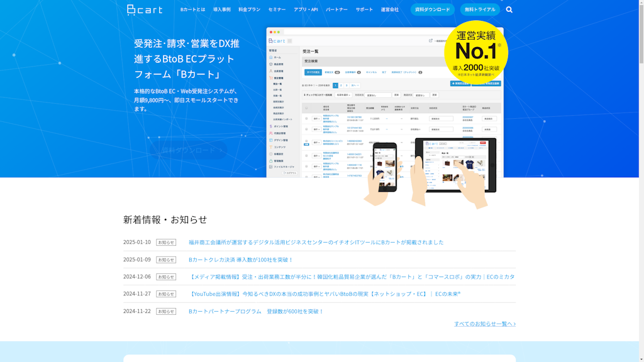This screenshot has height=362, width=644.
Task: Open the パートナー menu item
Action: pos(336,9)
